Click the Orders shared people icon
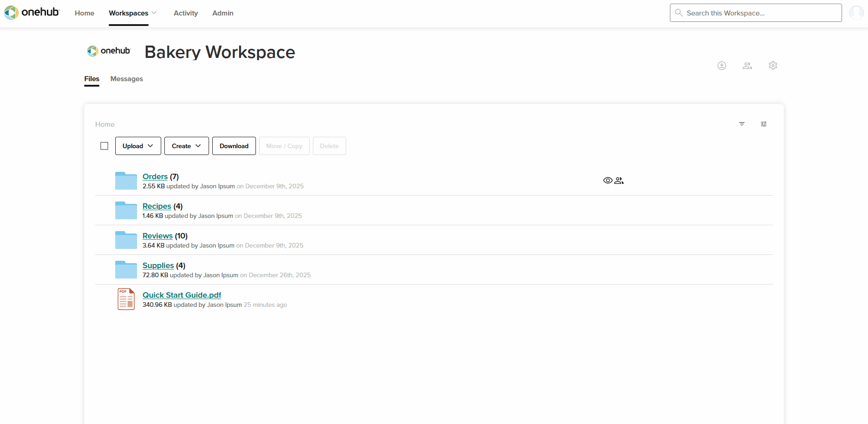 coord(619,181)
